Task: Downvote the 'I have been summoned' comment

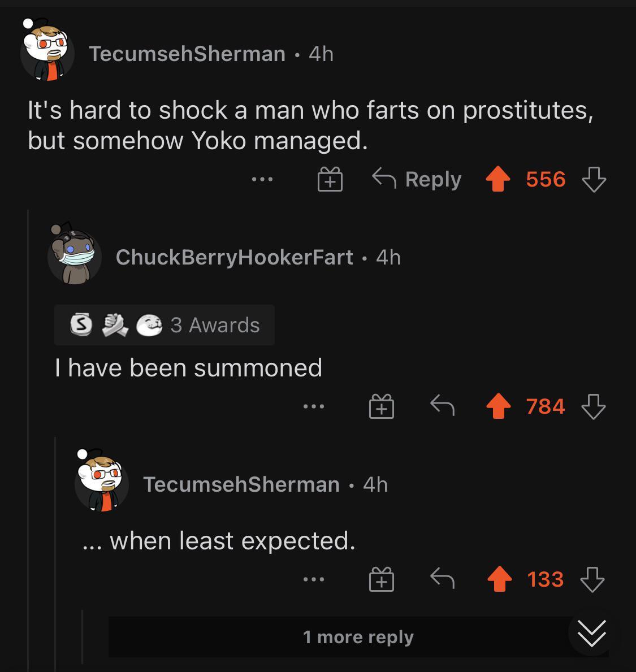Action: [x=593, y=406]
